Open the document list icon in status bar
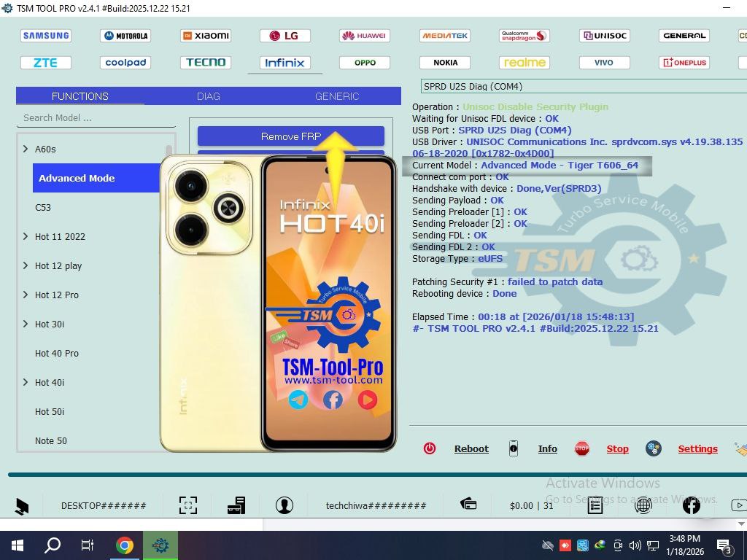747x560 pixels. tap(595, 505)
